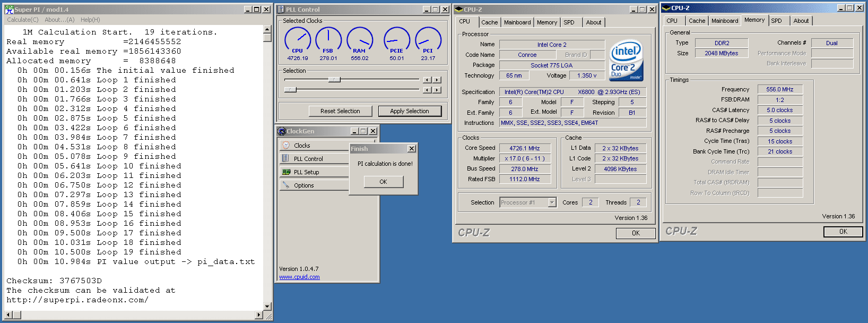Image resolution: width=868 pixels, height=323 pixels.
Task: Click the title icon of the CPU-Z processor window
Action: [x=459, y=9]
